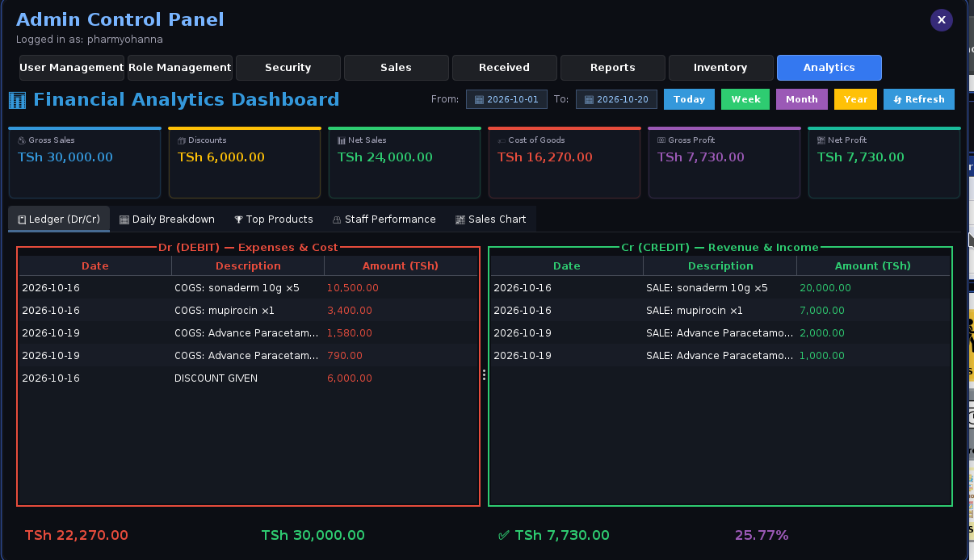Select the Ledger (Dr/Cr) sub-tab
The height and width of the screenshot is (560, 974).
coord(59,219)
